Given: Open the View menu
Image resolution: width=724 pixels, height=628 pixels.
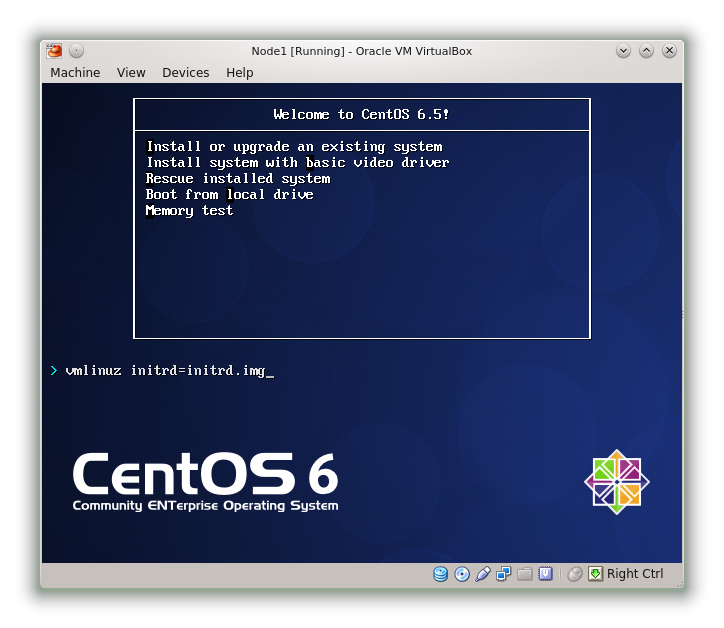Looking at the screenshot, I should 131,72.
